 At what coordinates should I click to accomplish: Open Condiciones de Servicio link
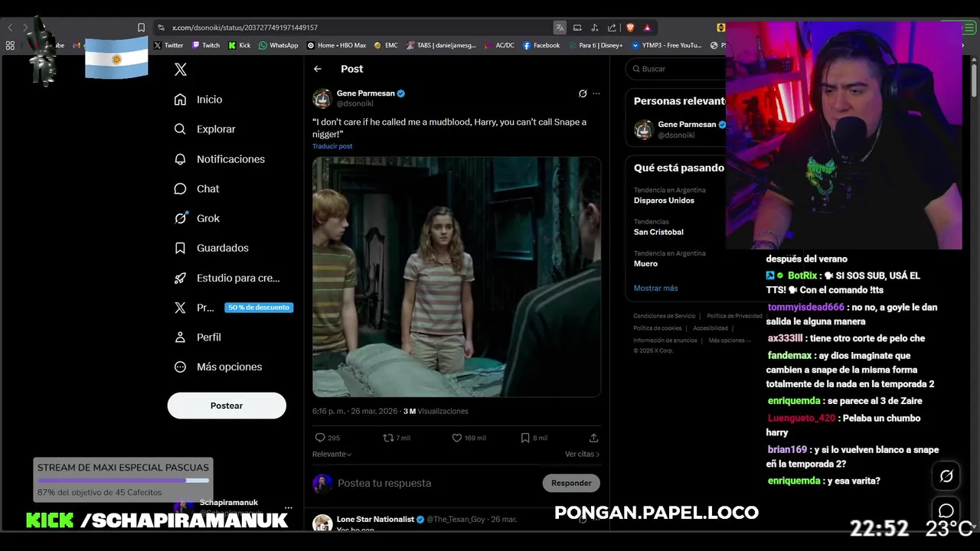664,316
